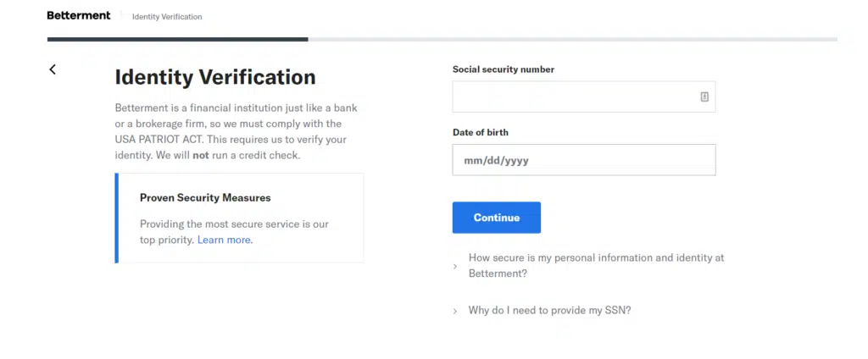
Task: Click the Proven Security Measures card title
Action: click(205, 197)
